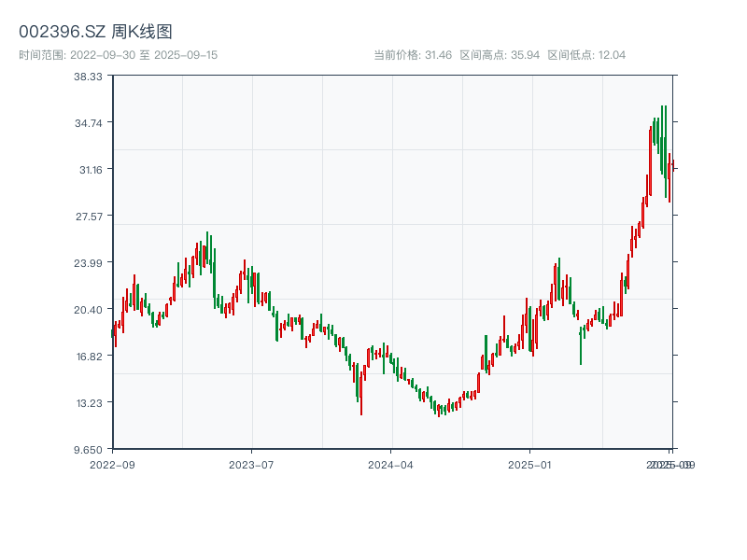Image resolution: width=747 pixels, height=560 pixels.
Task: Click x-axis label 2024-04
Action: 390,465
